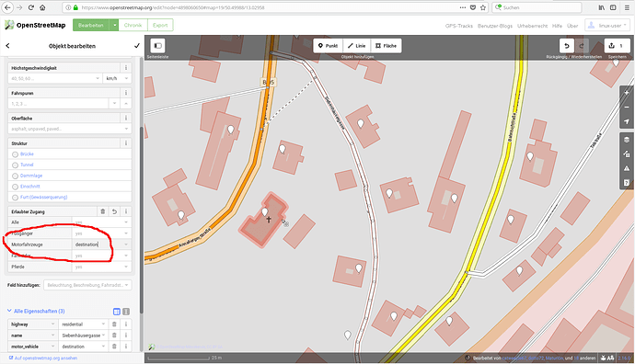The width and height of the screenshot is (635, 364).
Task: Select the Fläche area tool
Action: click(386, 46)
